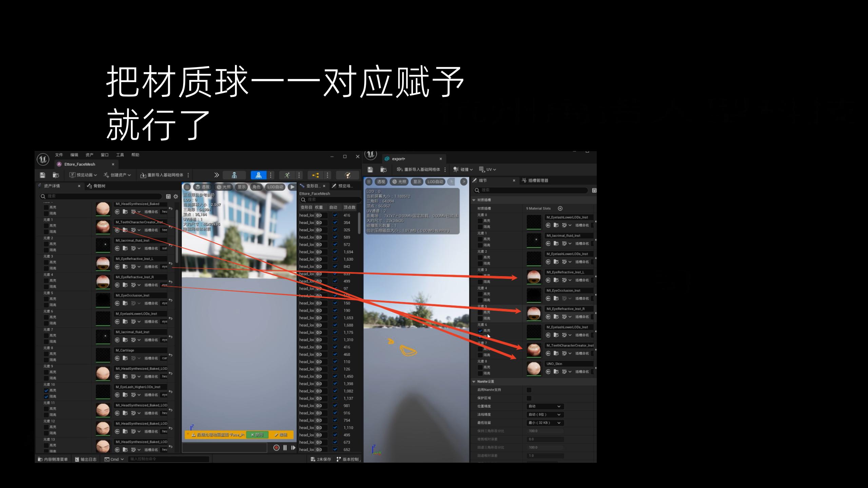868x488 pixels.
Task: Click use-selected arrow icon for ML_HeadSynthesized_Baked
Action: 117,212
